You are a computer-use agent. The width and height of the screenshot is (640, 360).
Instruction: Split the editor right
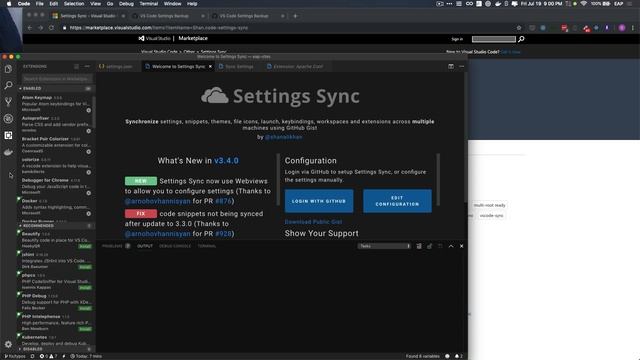[x=451, y=66]
